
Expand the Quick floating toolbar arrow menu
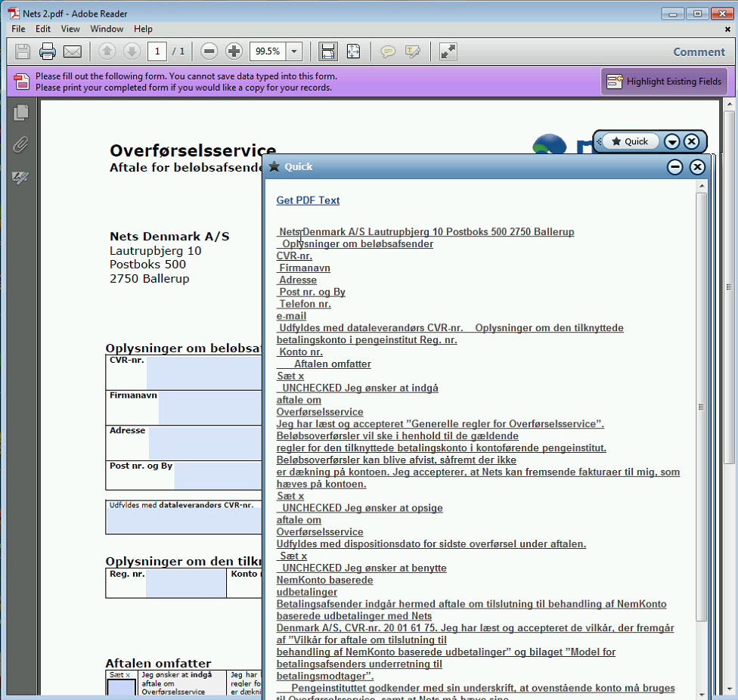pyautogui.click(x=671, y=141)
